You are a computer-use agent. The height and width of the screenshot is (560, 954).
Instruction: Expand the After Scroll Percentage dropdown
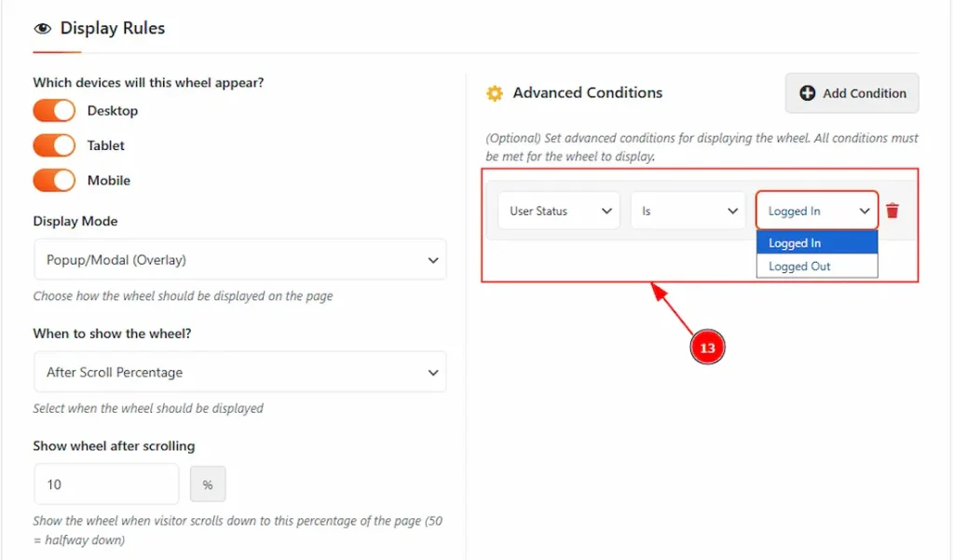click(239, 373)
